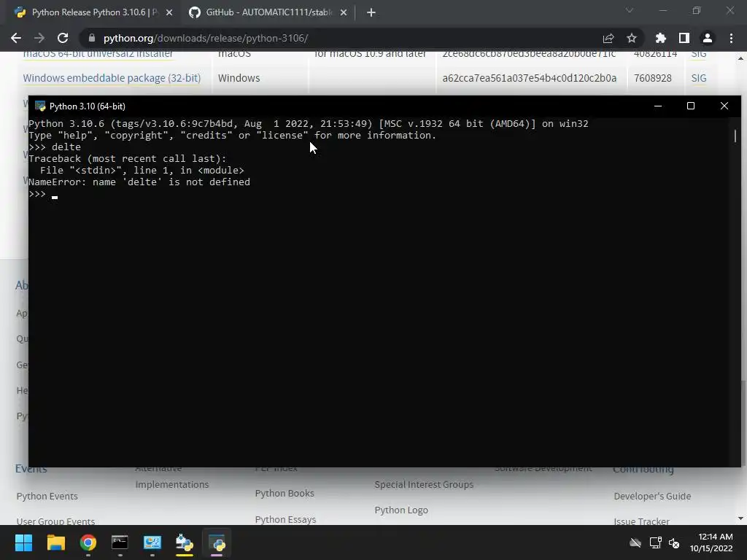Bookmark this page with the star icon

[x=632, y=38]
